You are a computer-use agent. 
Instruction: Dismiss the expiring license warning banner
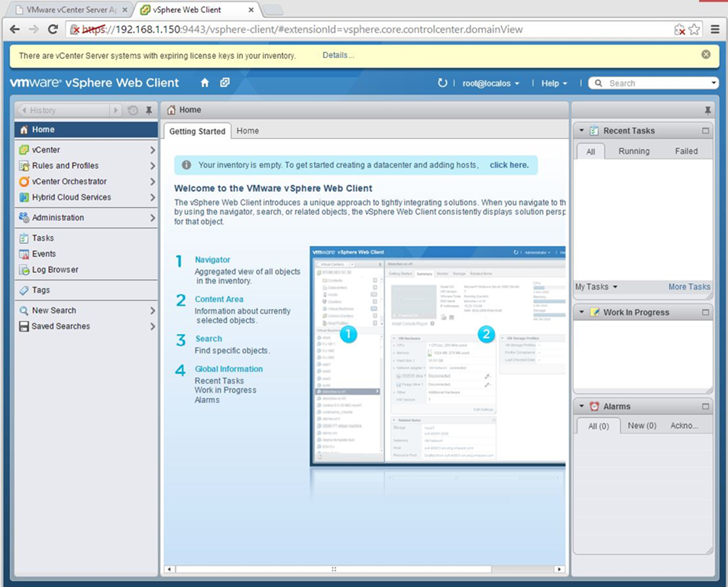pos(706,54)
